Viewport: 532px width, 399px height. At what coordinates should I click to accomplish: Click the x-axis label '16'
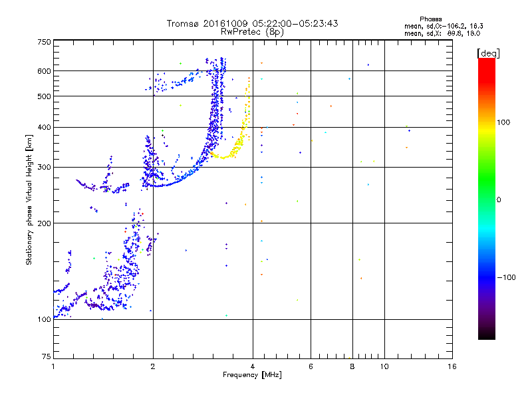(452, 366)
